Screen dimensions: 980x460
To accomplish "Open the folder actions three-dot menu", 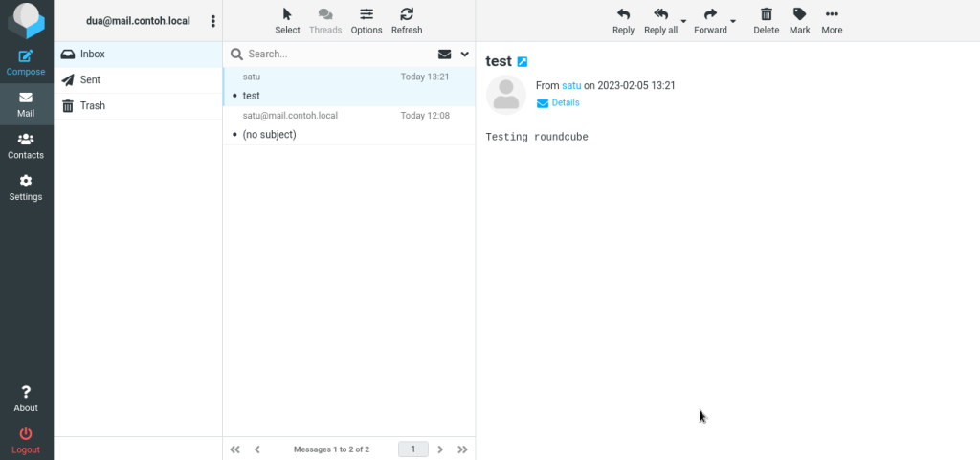I will pos(213,21).
